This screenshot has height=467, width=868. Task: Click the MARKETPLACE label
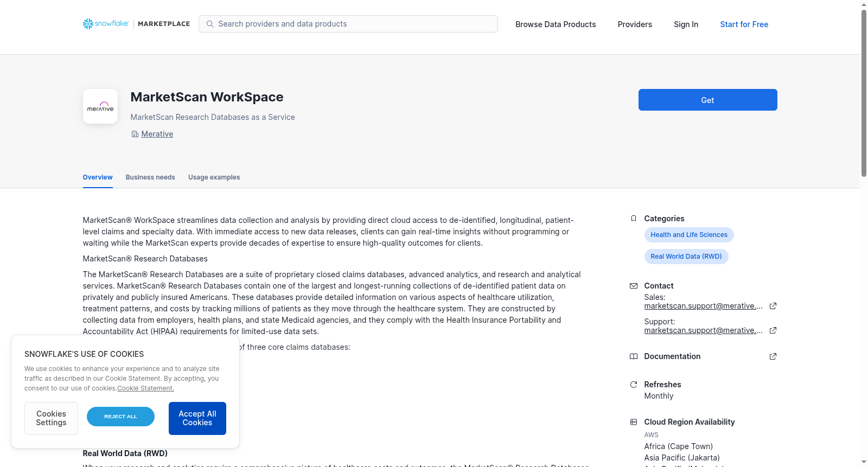point(164,24)
